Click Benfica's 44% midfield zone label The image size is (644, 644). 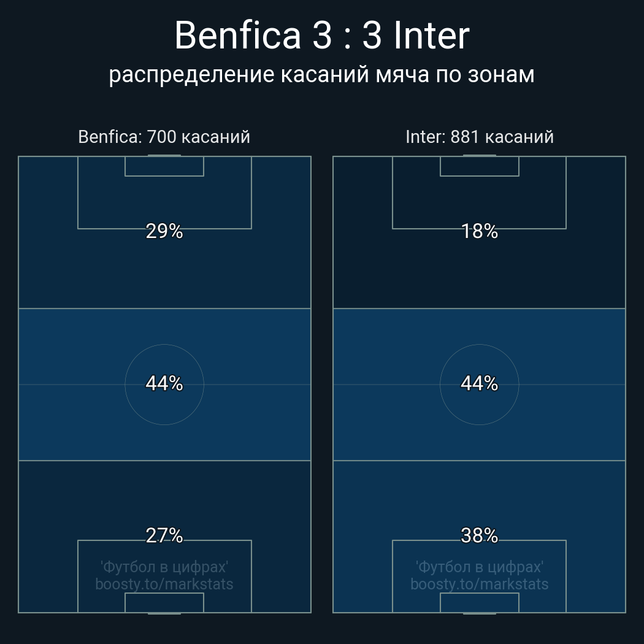(x=164, y=383)
